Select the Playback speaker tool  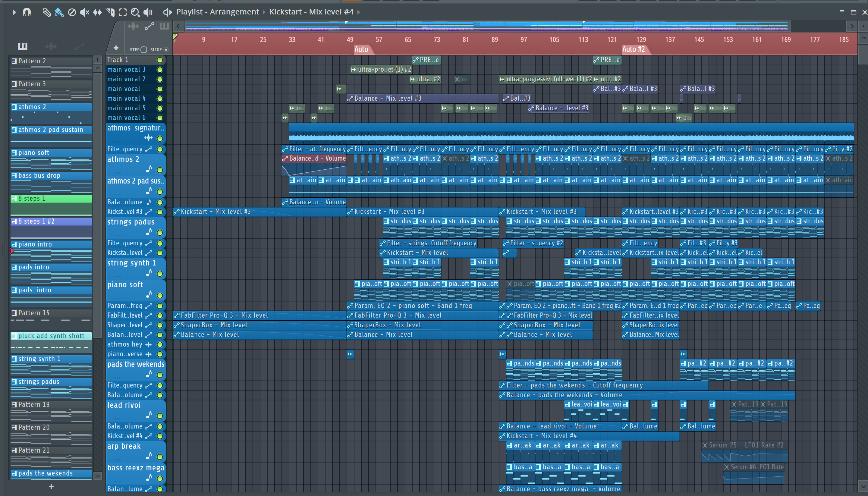(x=148, y=12)
